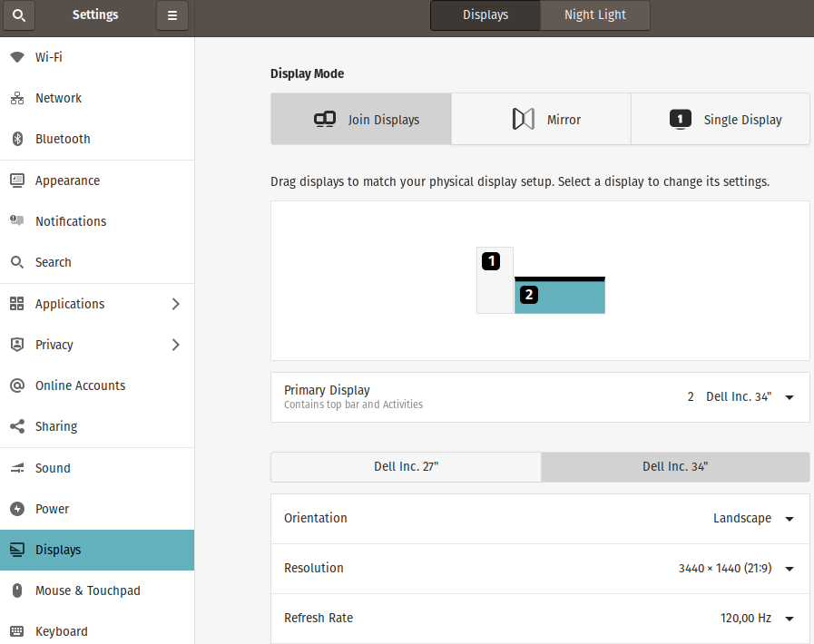Click the Mouse & Touchpad icon

click(x=17, y=590)
